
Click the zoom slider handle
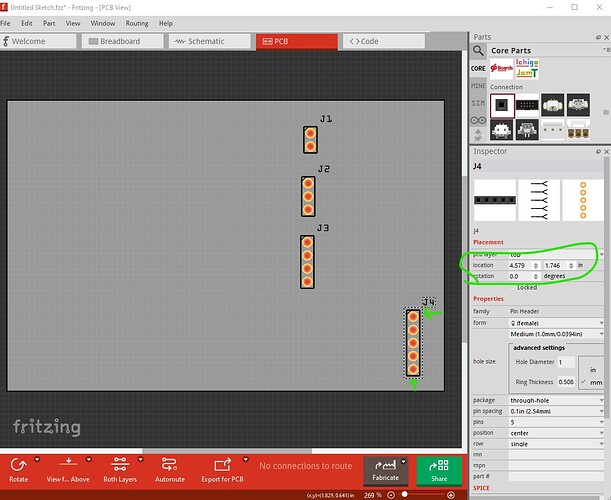[x=404, y=494]
